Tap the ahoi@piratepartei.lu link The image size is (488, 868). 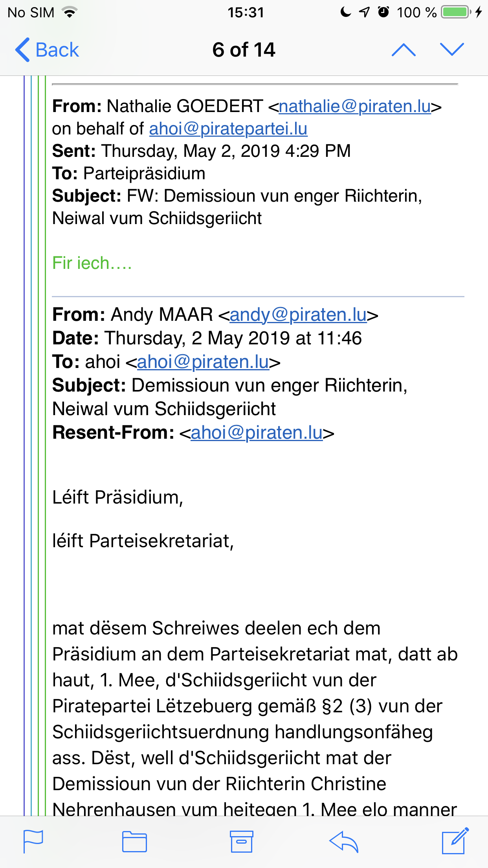[228, 129]
